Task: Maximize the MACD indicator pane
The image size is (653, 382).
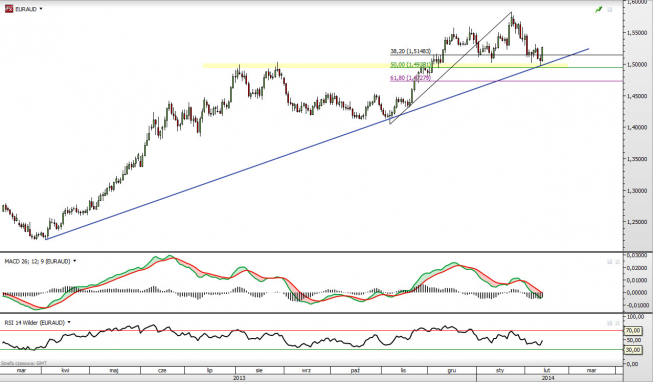Action: [x=610, y=262]
